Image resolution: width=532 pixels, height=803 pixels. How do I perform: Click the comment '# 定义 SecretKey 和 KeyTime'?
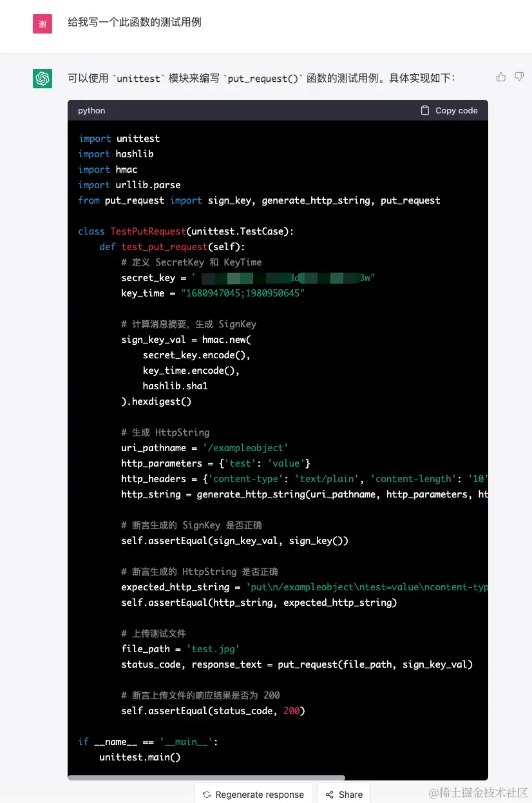[x=191, y=262]
